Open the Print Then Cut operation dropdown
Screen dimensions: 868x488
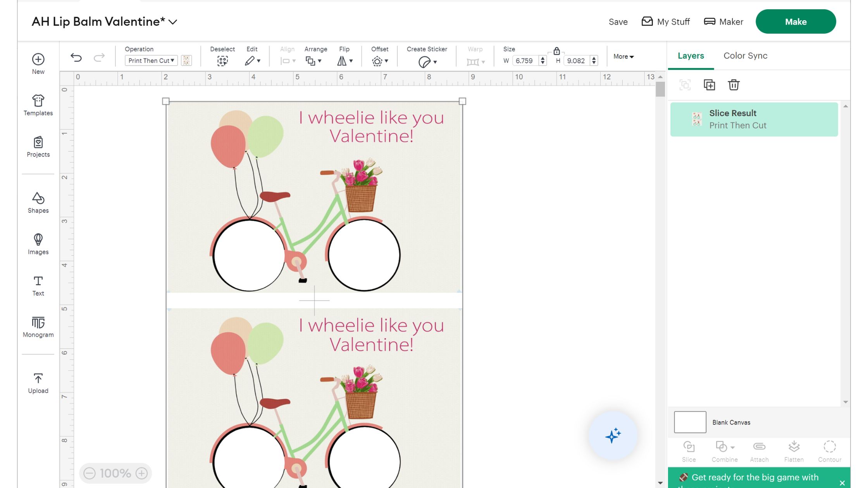(151, 61)
